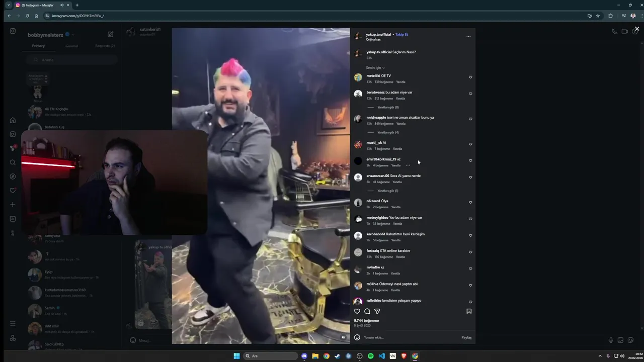Open Explore compass icon in sidebar

[13, 176]
